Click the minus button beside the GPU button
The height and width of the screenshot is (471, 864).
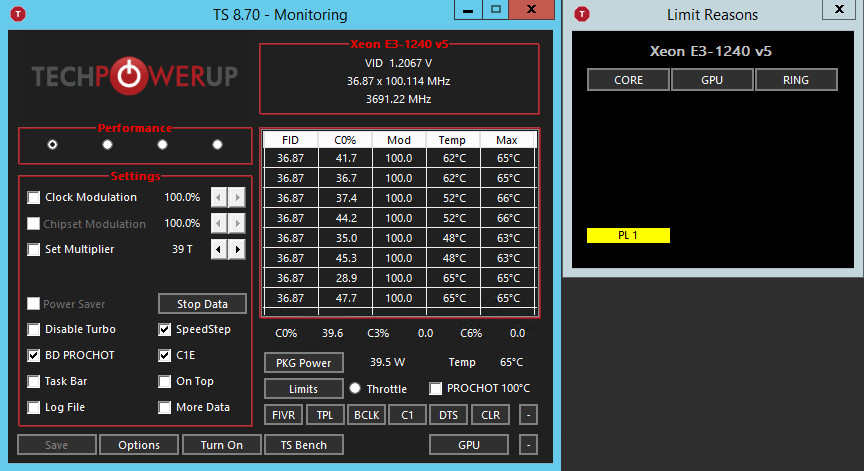(529, 445)
